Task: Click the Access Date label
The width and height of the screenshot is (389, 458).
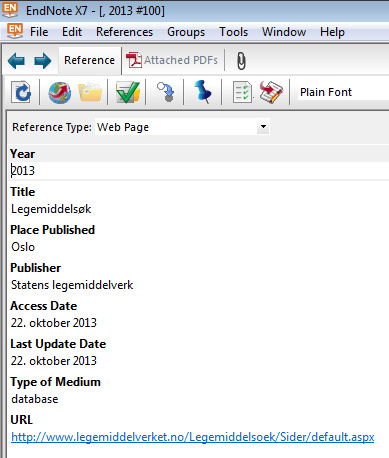Action: [x=44, y=306]
